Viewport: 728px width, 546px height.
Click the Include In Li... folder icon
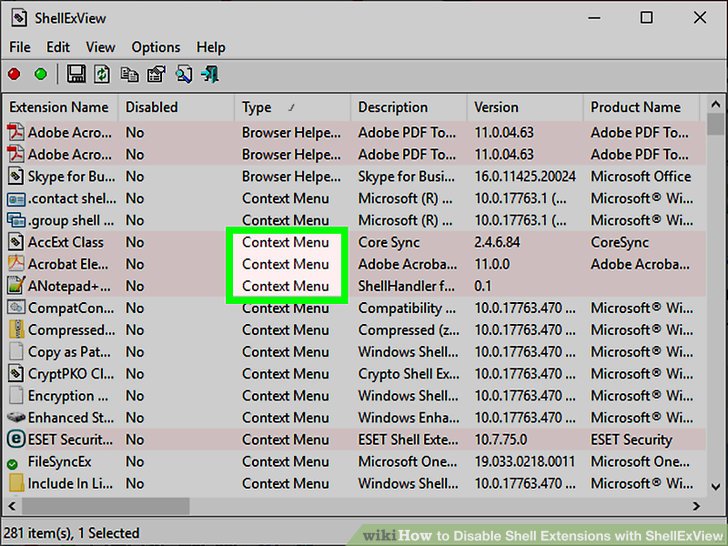16,483
